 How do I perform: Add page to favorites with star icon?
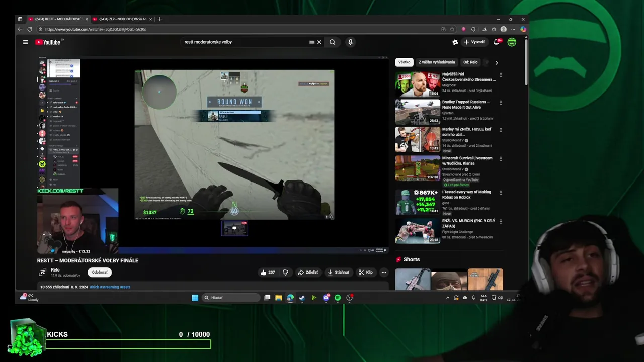452,29
